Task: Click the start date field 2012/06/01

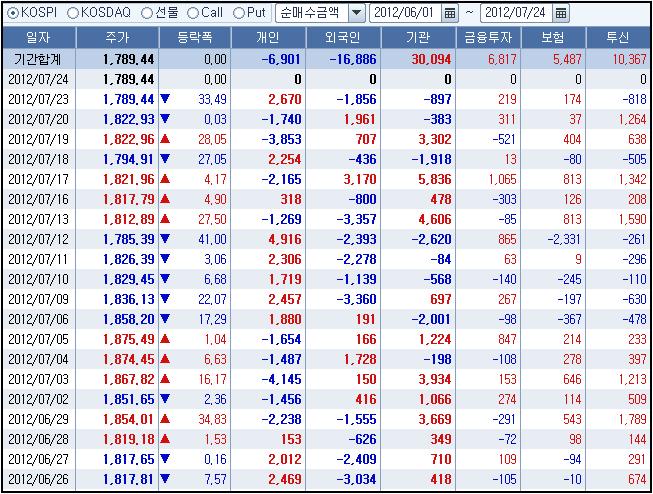Action: coord(405,13)
